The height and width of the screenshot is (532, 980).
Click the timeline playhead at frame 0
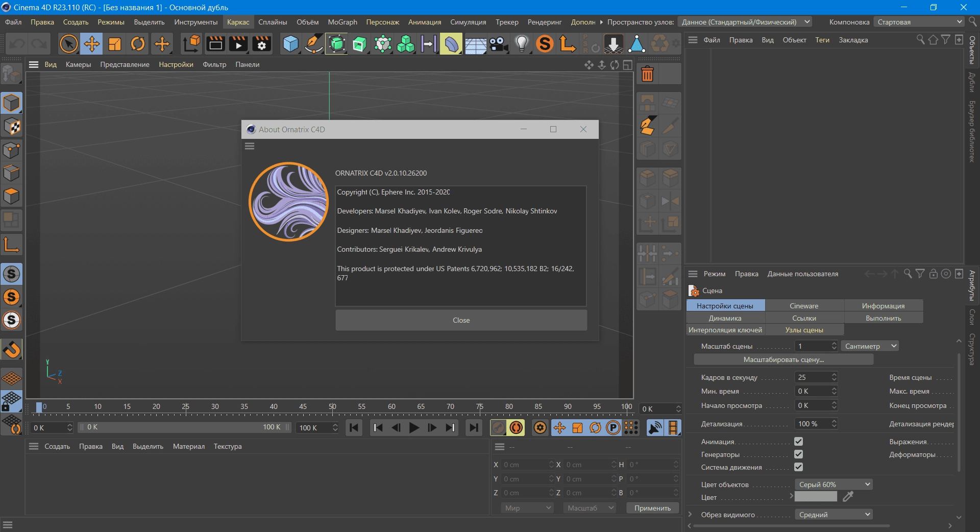(x=39, y=407)
